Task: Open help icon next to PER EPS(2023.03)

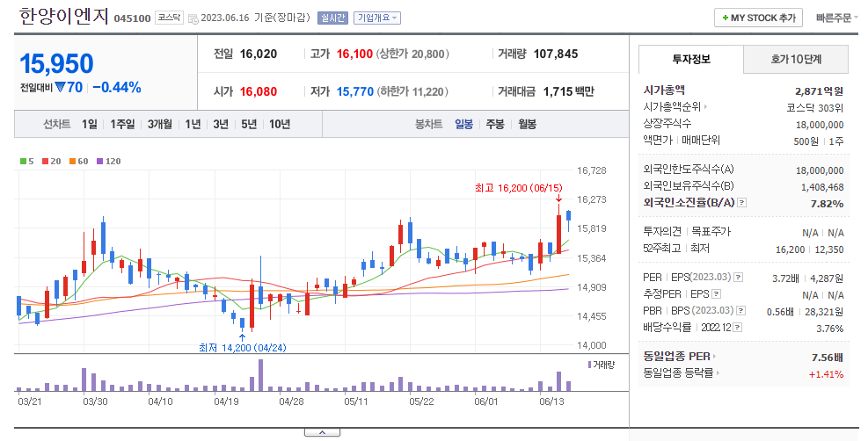Action: tap(739, 278)
